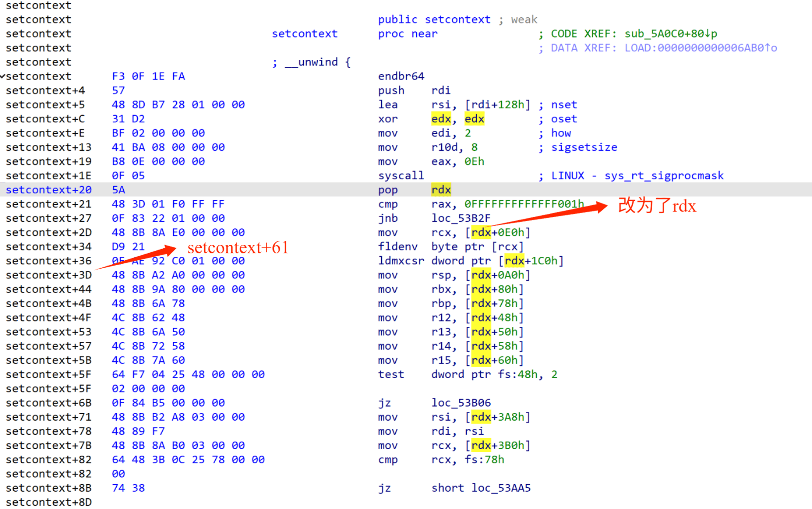
Task: Click the 'test' mnemonic
Action: pos(391,374)
